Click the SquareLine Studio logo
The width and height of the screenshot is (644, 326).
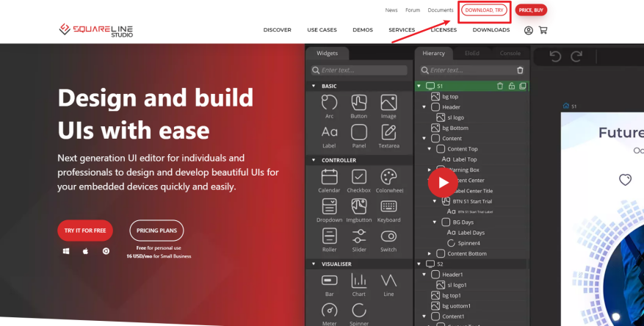96,30
